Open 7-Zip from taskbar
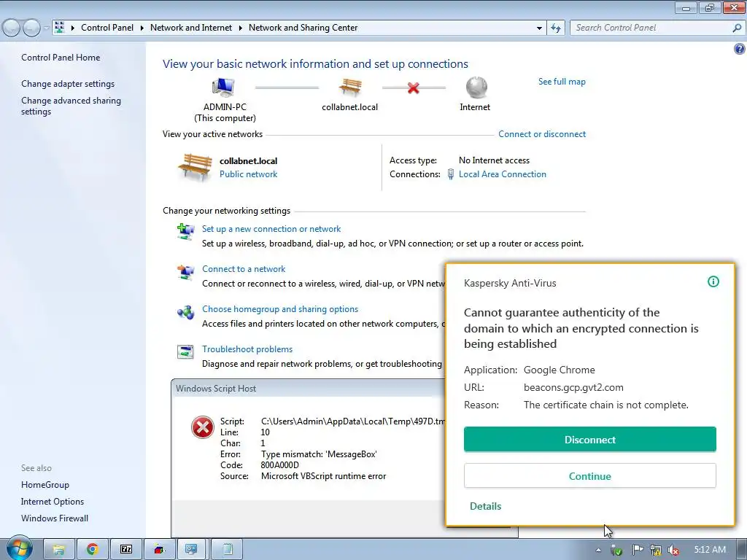 pos(125,550)
